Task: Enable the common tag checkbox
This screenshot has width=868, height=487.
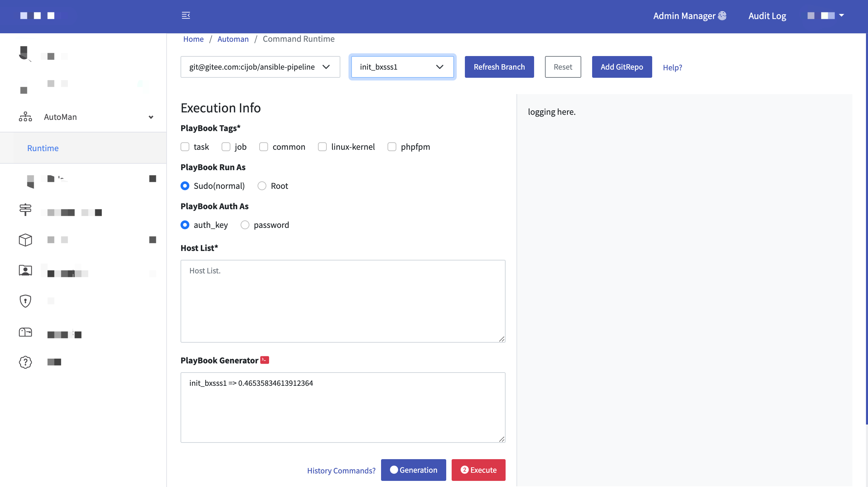Action: tap(264, 147)
